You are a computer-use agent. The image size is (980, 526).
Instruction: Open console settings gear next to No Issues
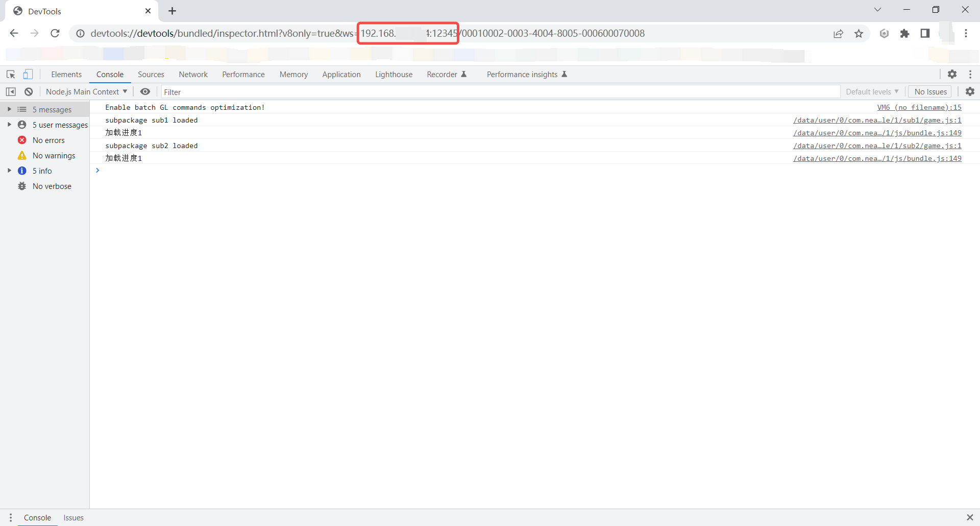click(970, 92)
